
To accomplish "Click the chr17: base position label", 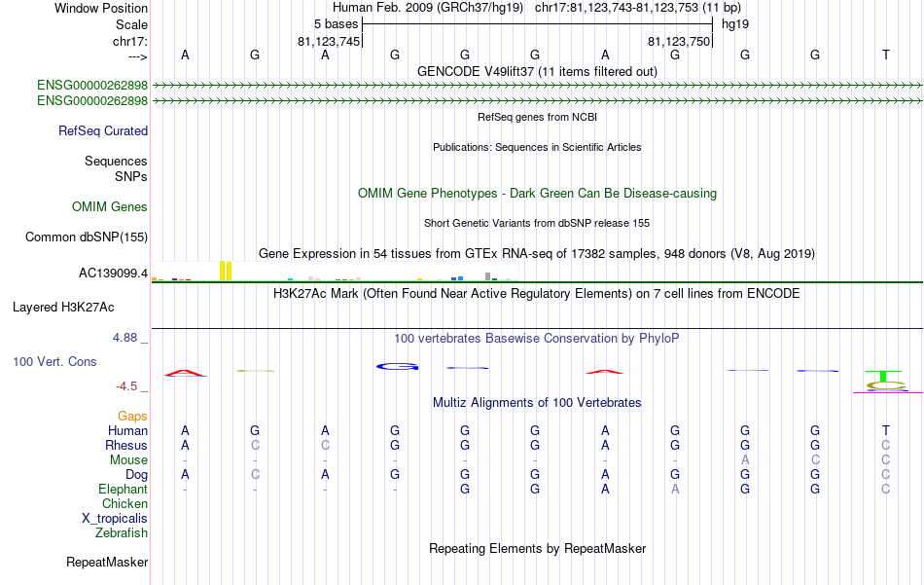I will point(130,41).
